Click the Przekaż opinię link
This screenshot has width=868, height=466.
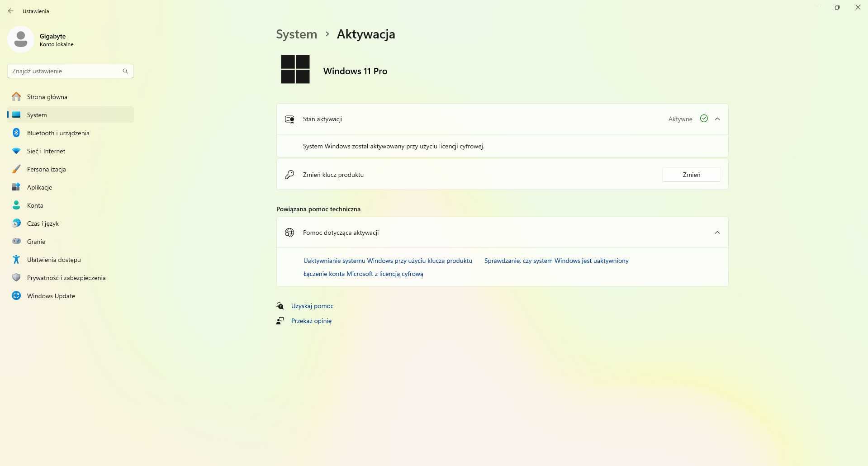click(311, 321)
